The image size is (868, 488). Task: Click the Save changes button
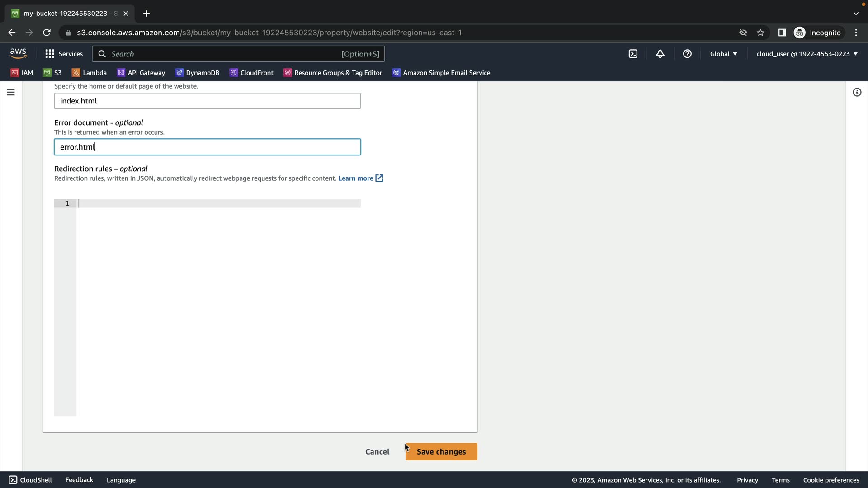pos(441,451)
